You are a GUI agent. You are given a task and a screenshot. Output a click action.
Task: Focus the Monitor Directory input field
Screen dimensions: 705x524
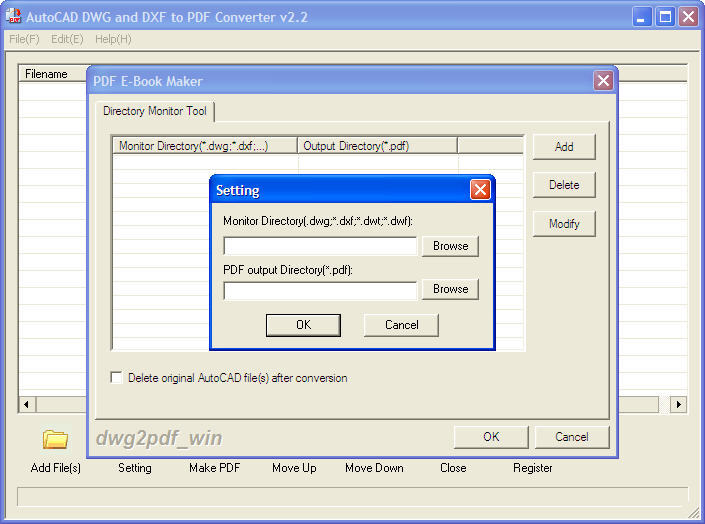pyautogui.click(x=320, y=246)
